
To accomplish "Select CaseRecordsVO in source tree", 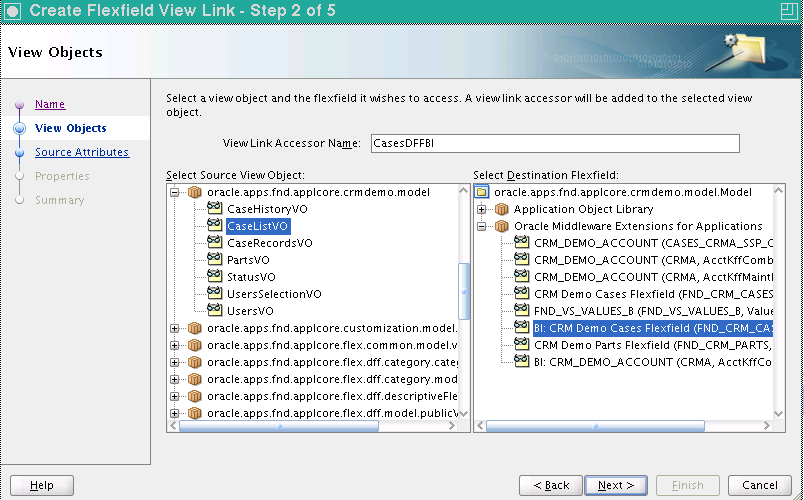I will tap(270, 243).
